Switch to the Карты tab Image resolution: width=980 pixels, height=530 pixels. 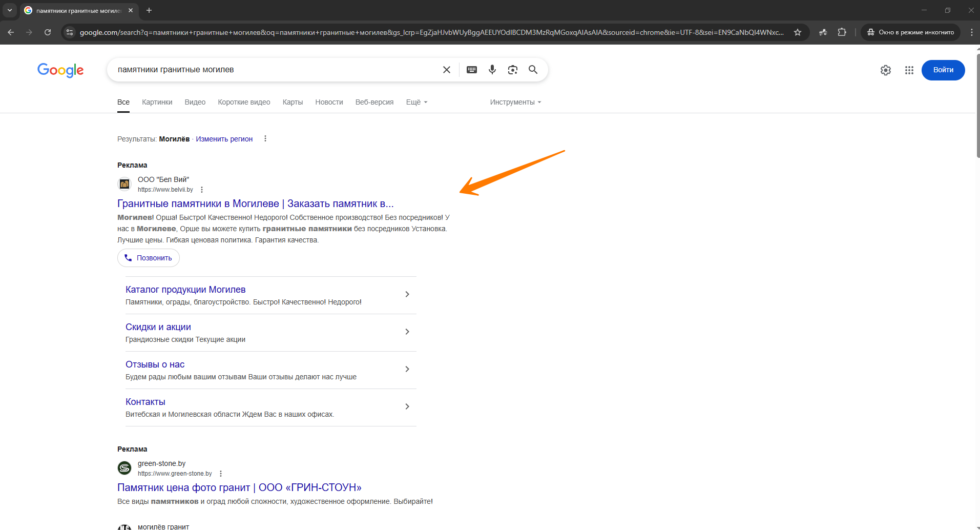click(x=293, y=102)
